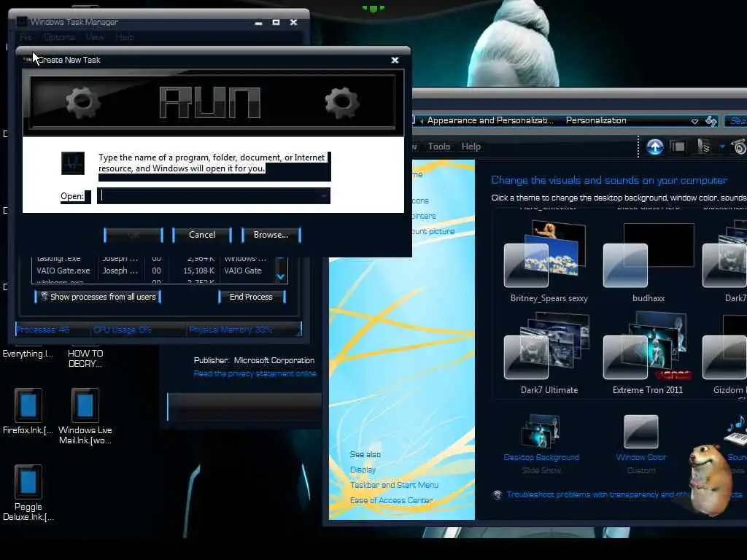Click the computer tower toolbar icon

(x=704, y=147)
